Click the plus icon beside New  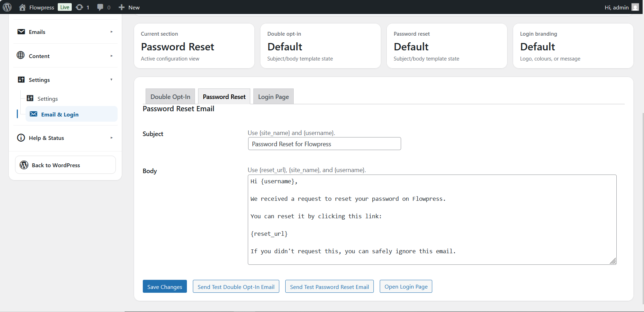point(121,7)
